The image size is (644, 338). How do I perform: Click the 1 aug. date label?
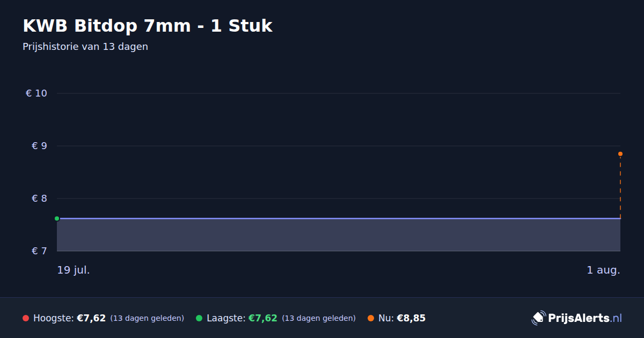point(603,270)
